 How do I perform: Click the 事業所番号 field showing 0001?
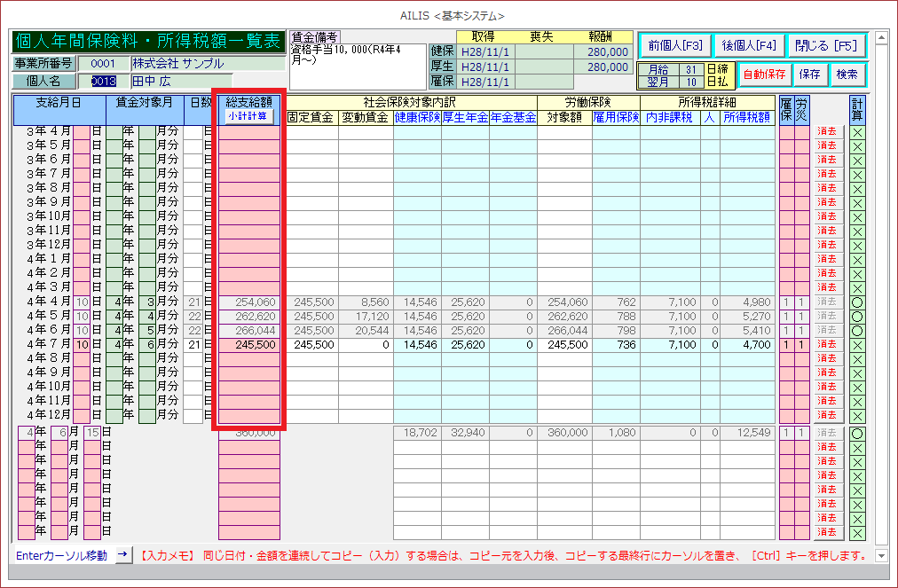102,64
